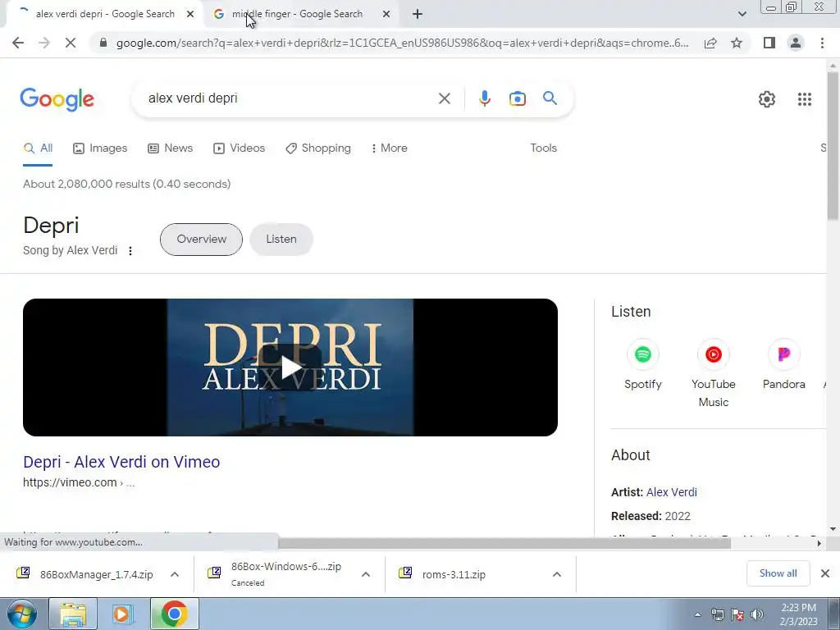Search by image with the camera icon

click(517, 98)
